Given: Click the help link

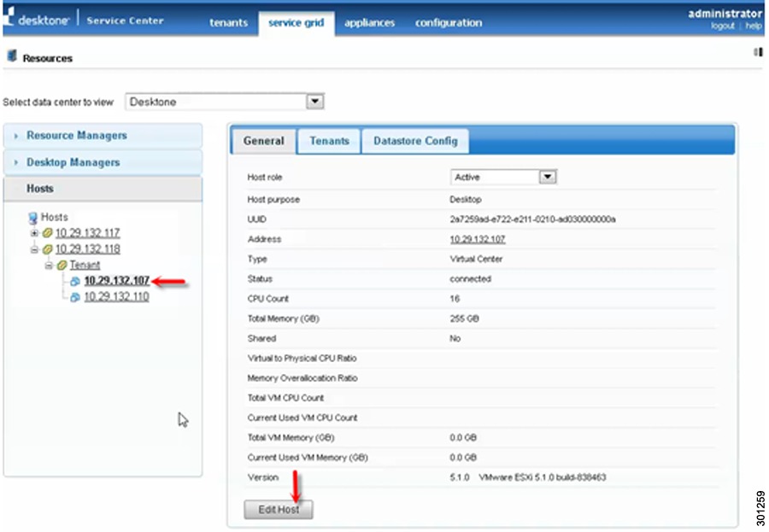Looking at the screenshot, I should (x=754, y=26).
